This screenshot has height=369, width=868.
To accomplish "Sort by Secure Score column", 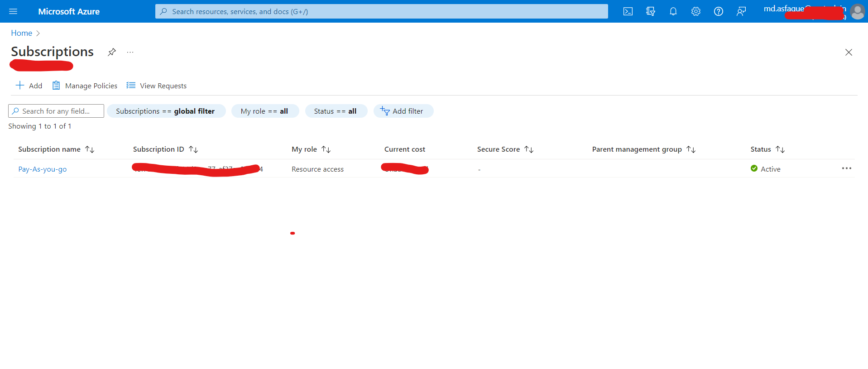I will click(505, 149).
